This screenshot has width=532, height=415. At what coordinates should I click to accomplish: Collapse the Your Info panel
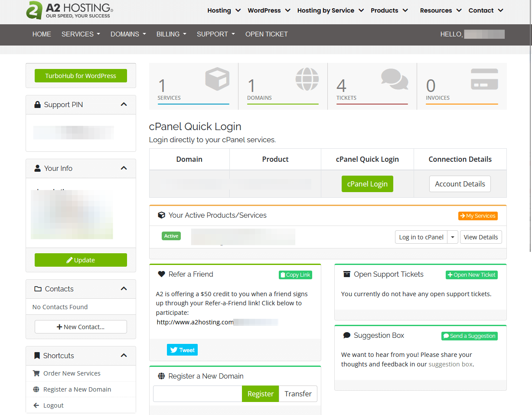pos(124,168)
